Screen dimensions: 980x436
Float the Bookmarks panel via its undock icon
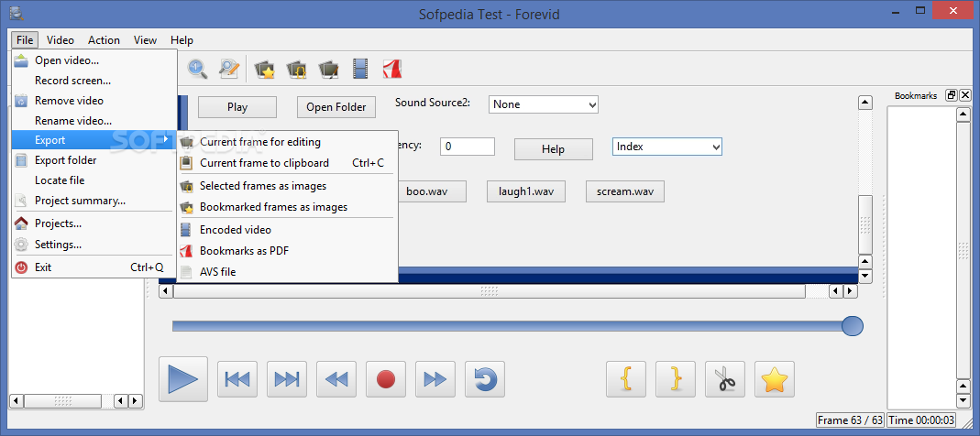(x=952, y=95)
